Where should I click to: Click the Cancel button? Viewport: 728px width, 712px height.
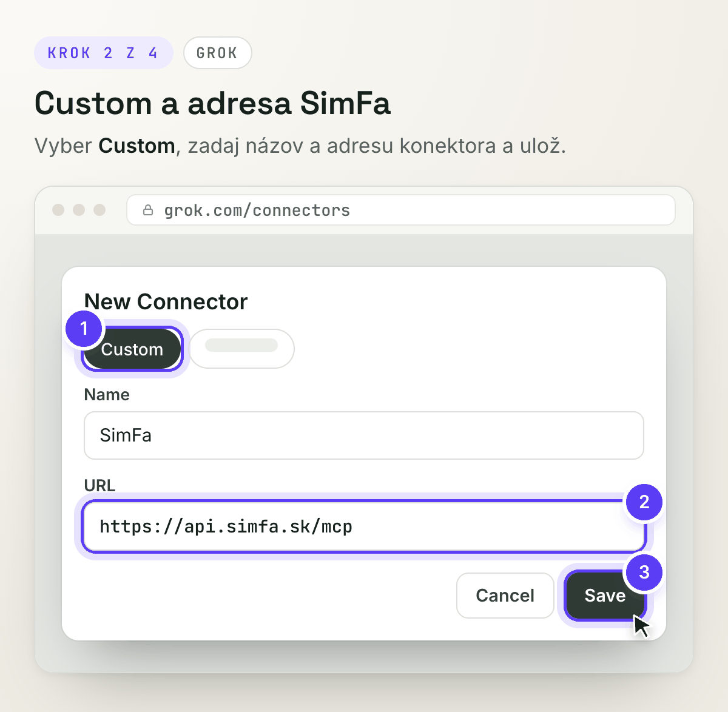pyautogui.click(x=505, y=596)
